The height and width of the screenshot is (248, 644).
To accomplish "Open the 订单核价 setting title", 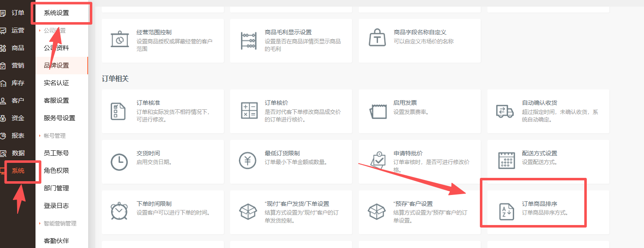I will point(276,103).
